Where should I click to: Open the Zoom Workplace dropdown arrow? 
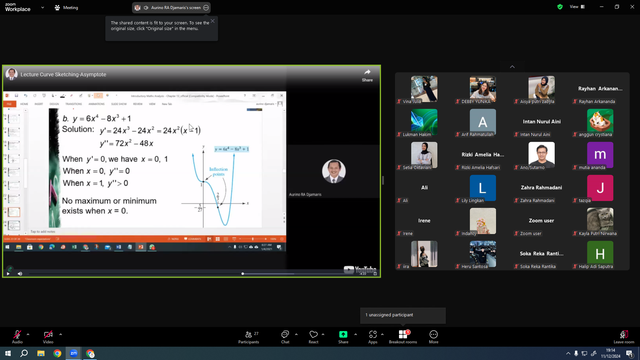(42, 7)
